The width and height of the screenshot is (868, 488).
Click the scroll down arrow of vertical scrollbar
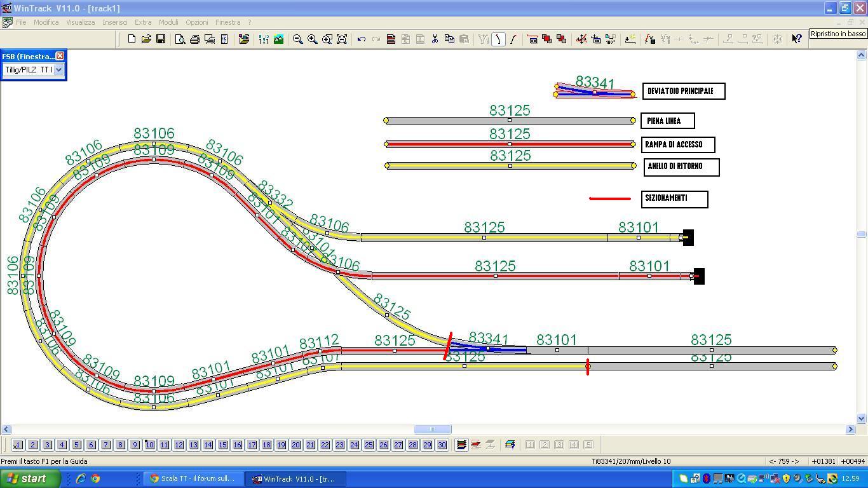(861, 418)
